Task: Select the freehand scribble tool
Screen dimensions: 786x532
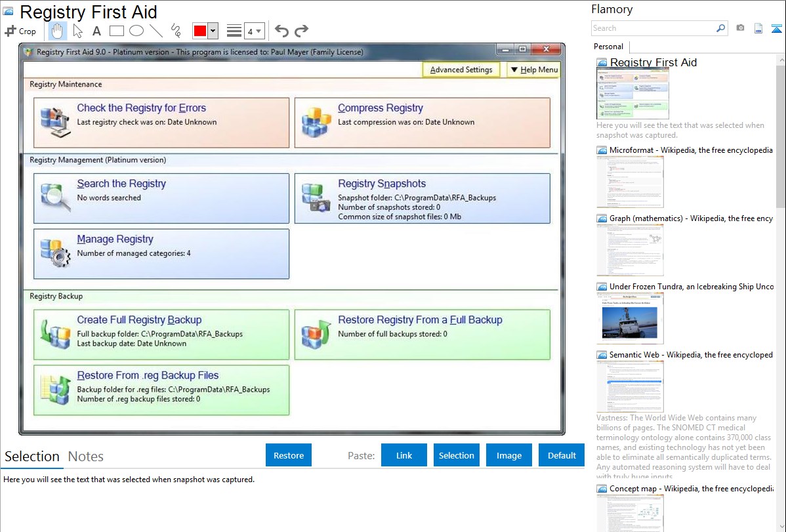Action: pos(176,31)
